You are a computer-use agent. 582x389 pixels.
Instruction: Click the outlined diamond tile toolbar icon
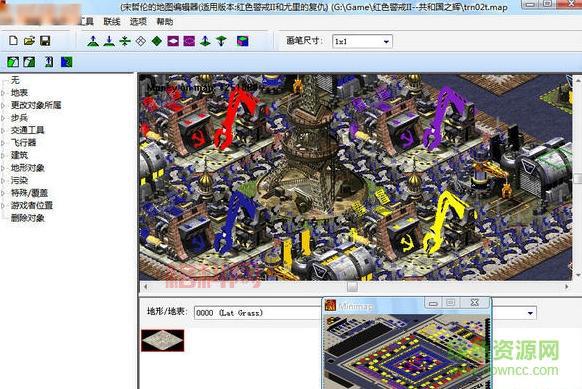coord(141,41)
